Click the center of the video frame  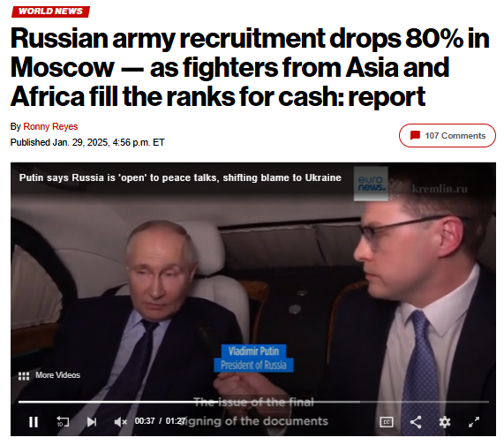pos(253,299)
